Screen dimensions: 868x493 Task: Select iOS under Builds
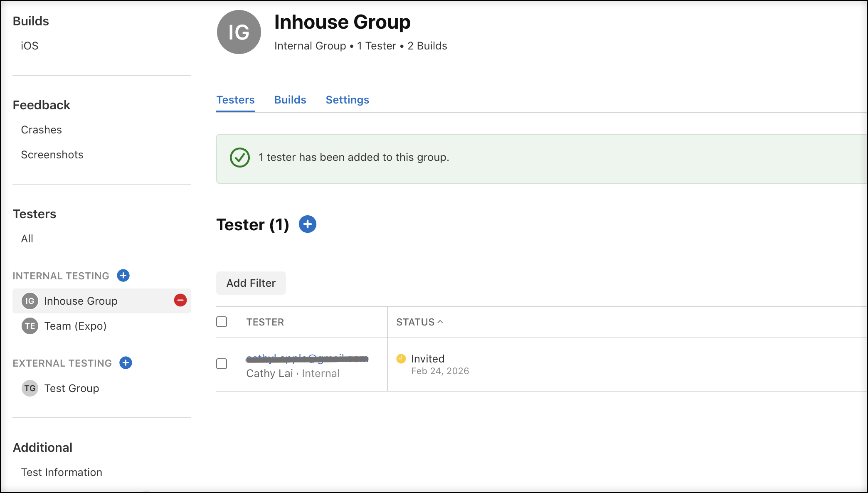30,46
